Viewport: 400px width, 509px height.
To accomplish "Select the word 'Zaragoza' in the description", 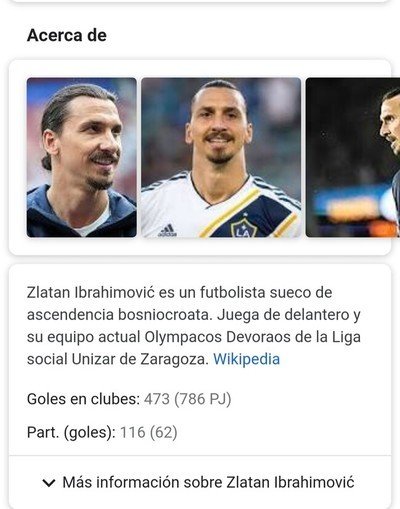I will [174, 359].
